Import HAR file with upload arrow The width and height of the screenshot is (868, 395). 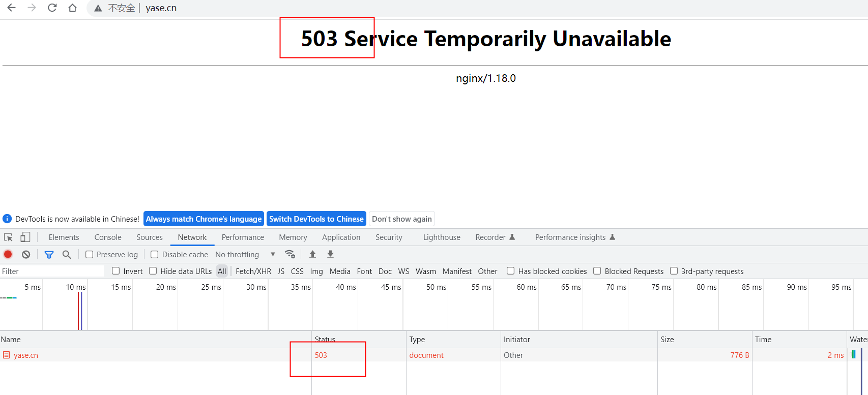point(313,254)
